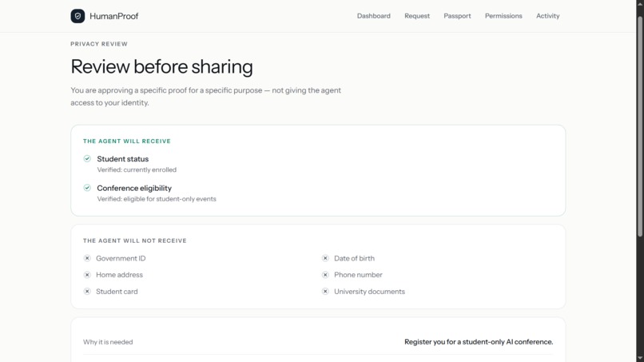
Task: Click the green check next to Conference eligibility
Action: pos(87,188)
